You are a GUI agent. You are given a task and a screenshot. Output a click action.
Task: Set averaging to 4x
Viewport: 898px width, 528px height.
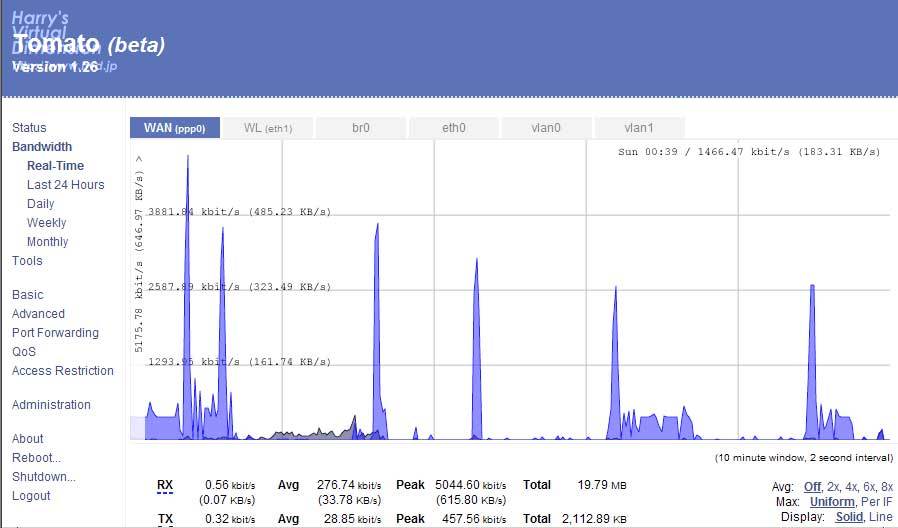[x=851, y=487]
